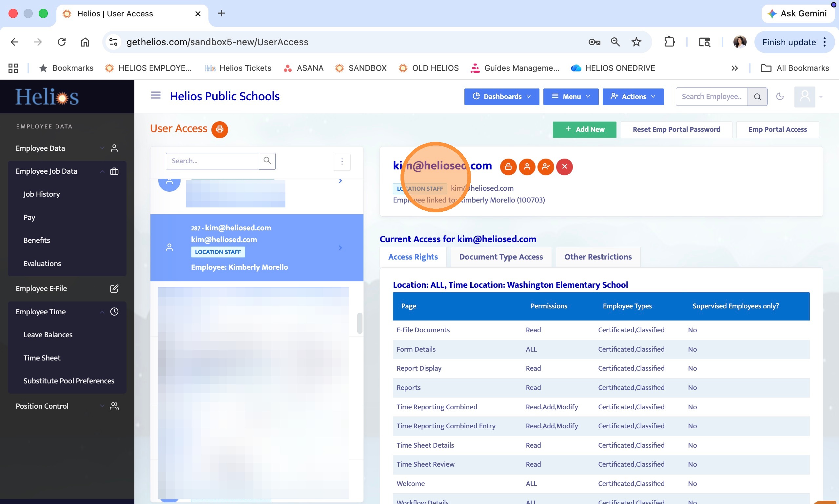Screen dimensions: 839x504
Task: Click the Employee E-File edit icon
Action: coord(114,289)
